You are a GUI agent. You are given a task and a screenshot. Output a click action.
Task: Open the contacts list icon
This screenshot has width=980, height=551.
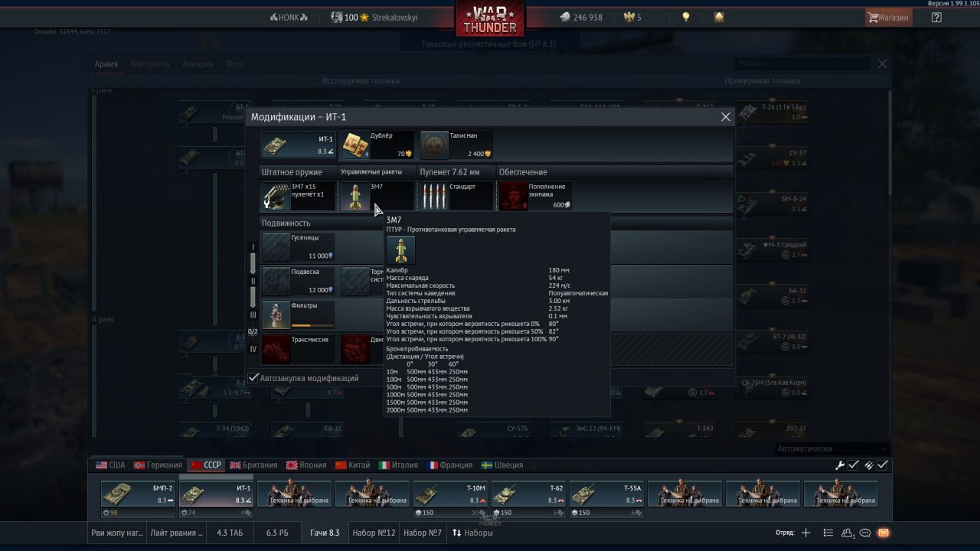coord(828,533)
